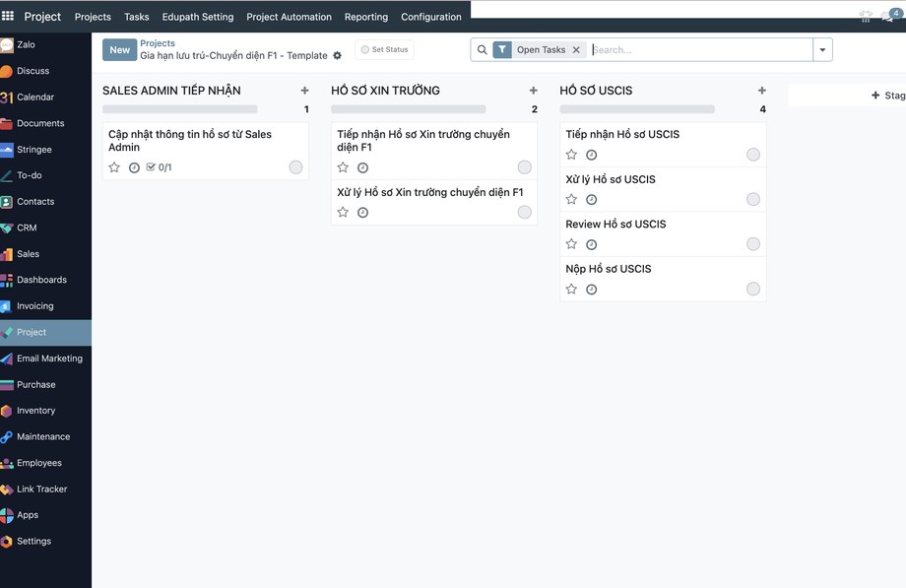The height and width of the screenshot is (588, 906).
Task: Star the 'Cập nhật thông tin hồ sơ' task
Action: 114,167
